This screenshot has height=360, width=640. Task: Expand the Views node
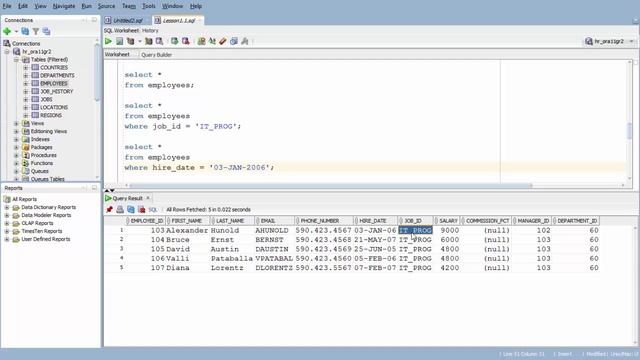click(16, 123)
